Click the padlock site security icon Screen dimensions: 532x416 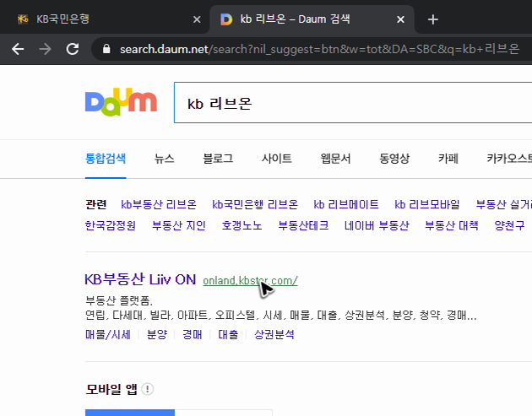106,49
